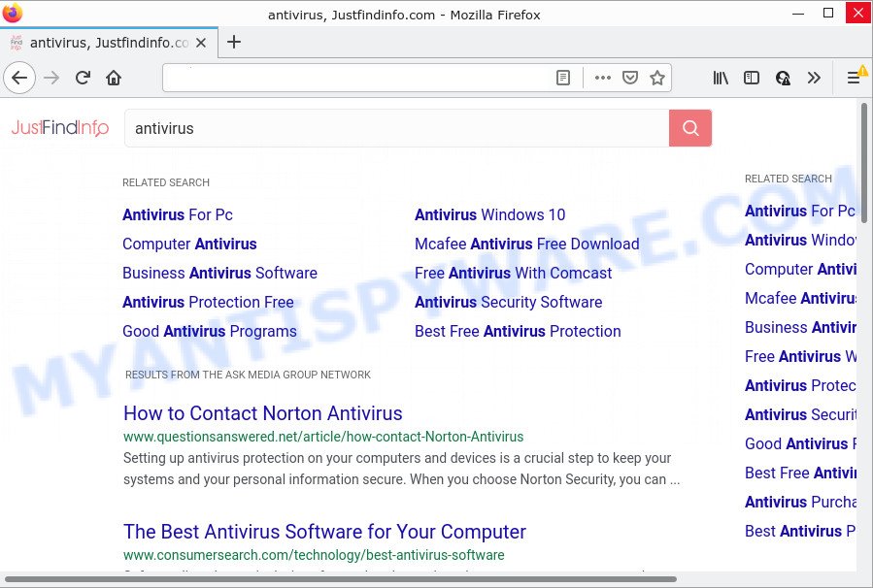The height and width of the screenshot is (588, 873).
Task: Click the forward navigation arrow
Action: [x=51, y=78]
